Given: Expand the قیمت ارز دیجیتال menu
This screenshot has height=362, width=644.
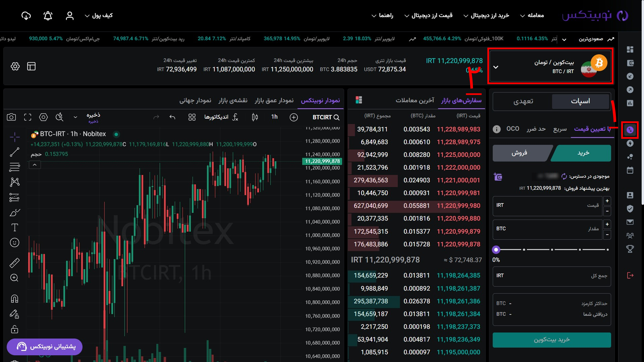Looking at the screenshot, I should (429, 16).
